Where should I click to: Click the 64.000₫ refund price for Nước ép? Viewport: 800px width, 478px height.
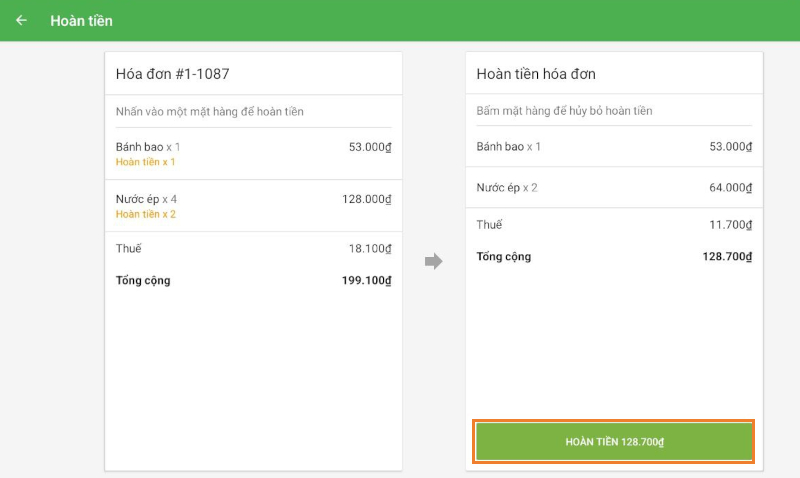pyautogui.click(x=730, y=188)
